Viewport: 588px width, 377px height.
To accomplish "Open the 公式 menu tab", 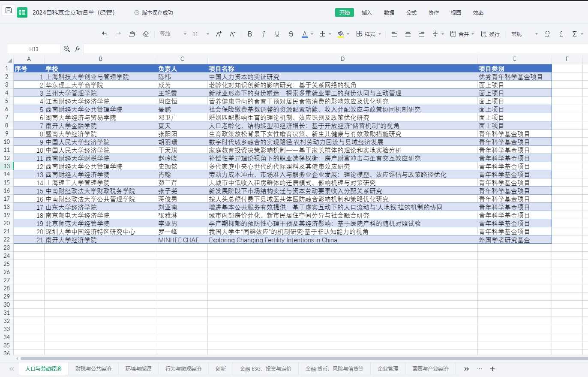I will click(x=411, y=12).
